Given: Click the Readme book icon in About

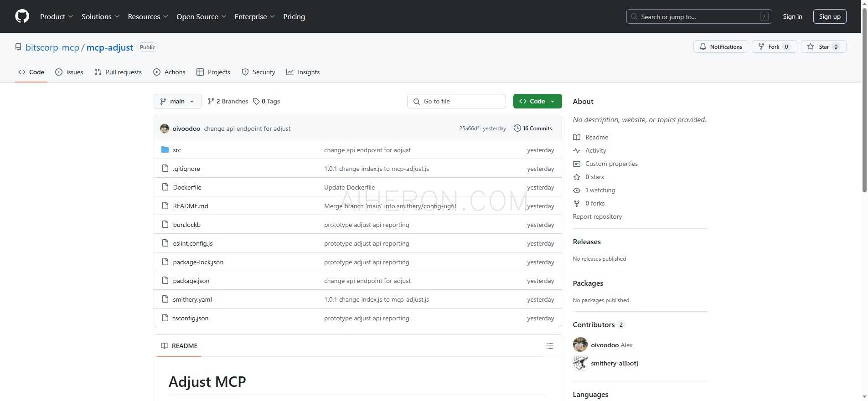Looking at the screenshot, I should click(x=577, y=137).
